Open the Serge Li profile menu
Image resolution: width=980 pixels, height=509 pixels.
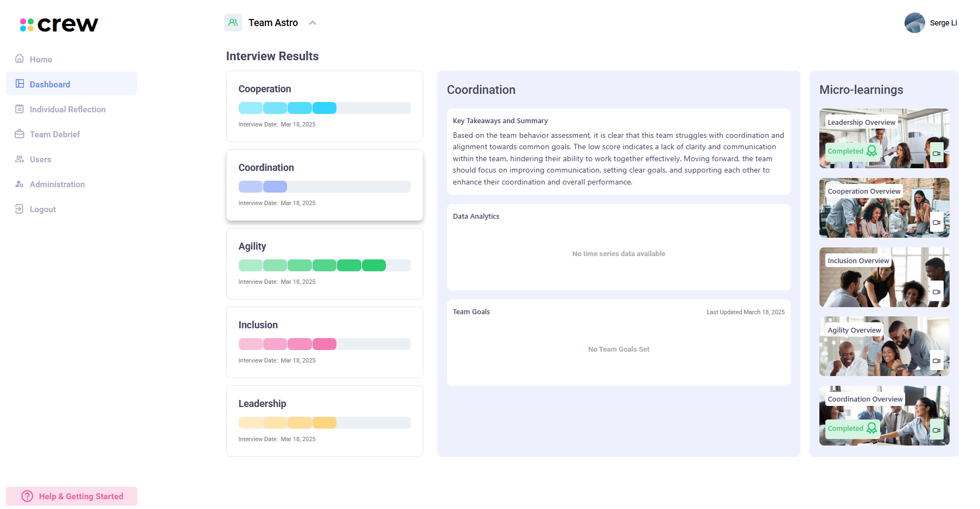(x=930, y=23)
